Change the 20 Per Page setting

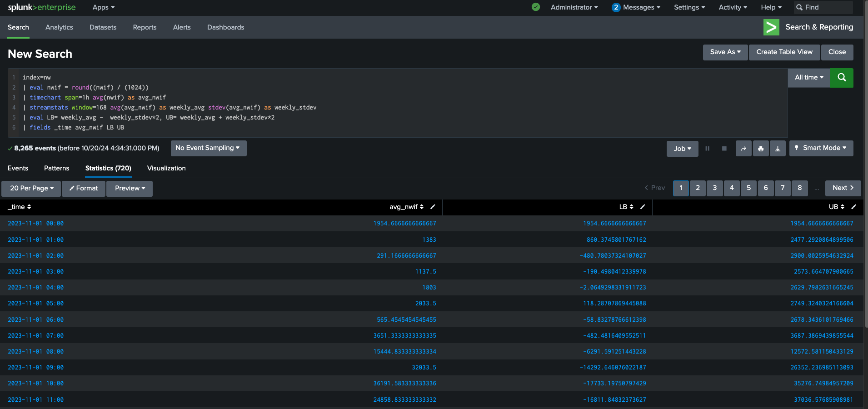pyautogui.click(x=31, y=189)
